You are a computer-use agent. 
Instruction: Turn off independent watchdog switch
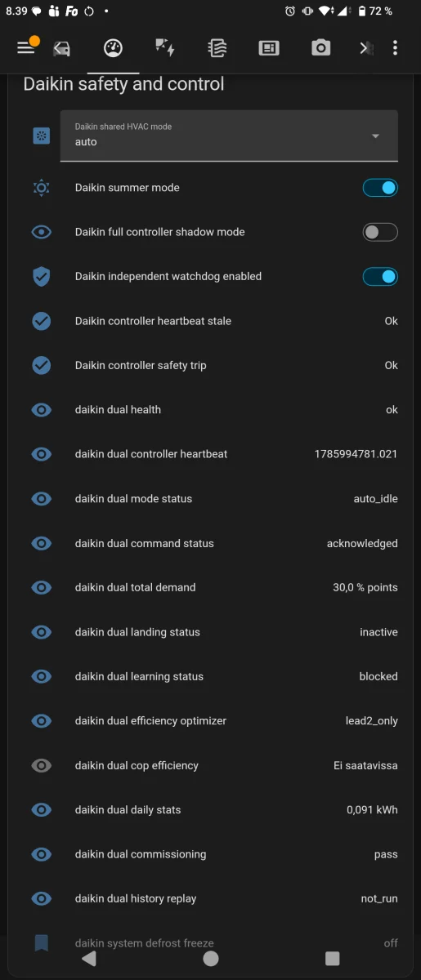(380, 277)
